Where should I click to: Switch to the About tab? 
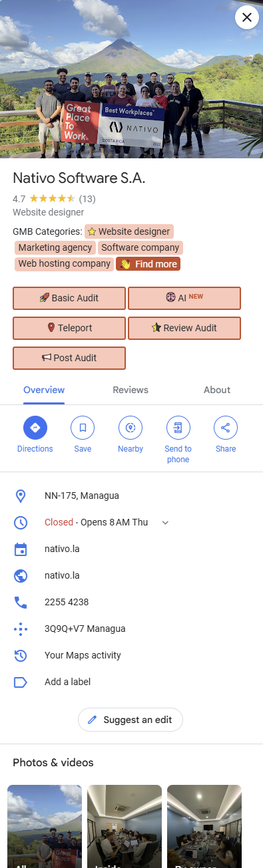(x=217, y=390)
